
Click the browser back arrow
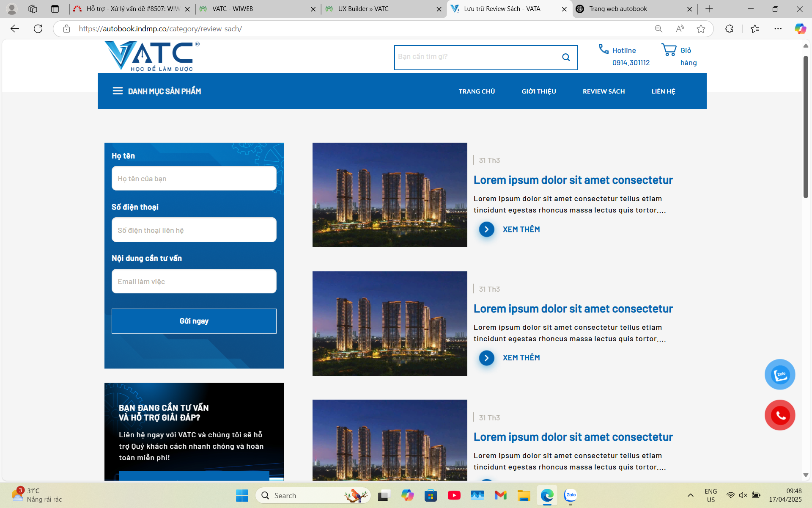pyautogui.click(x=15, y=29)
